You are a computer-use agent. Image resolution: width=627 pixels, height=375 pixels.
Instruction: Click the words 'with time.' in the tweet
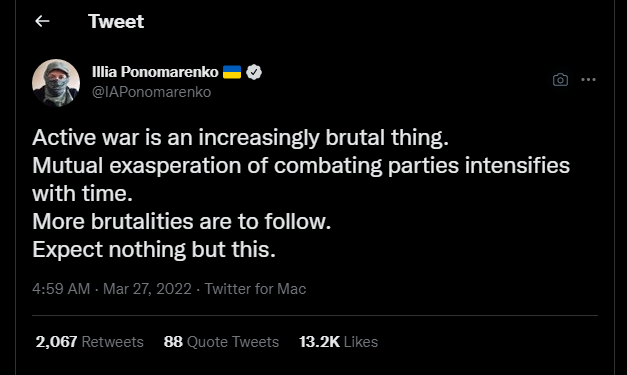click(82, 194)
